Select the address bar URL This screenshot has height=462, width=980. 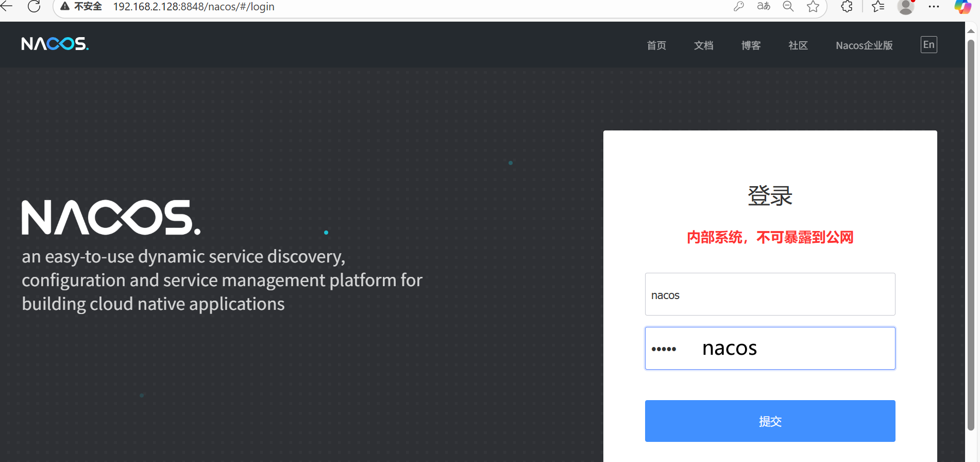pyautogui.click(x=194, y=7)
